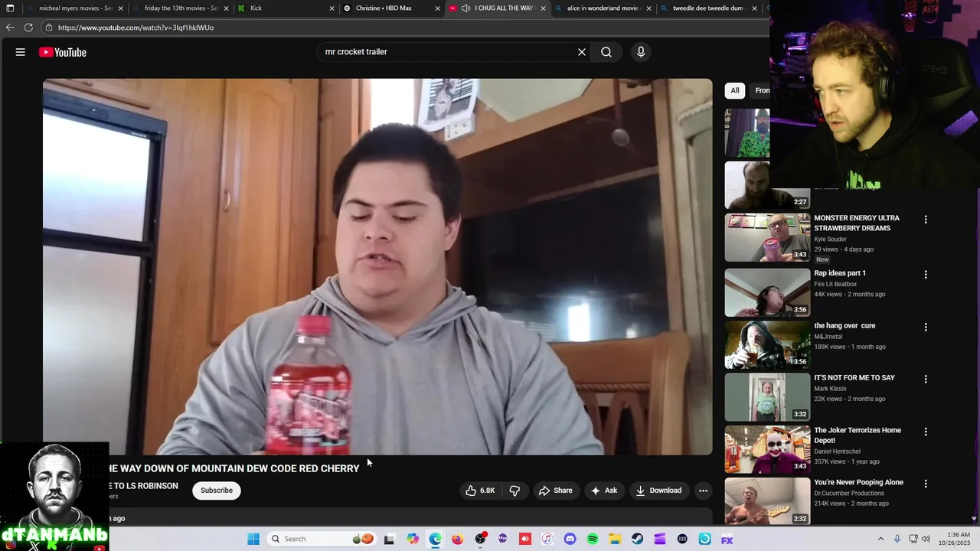980x551 pixels.
Task: Open options for MONSTER ENERGY ULTRA video
Action: [926, 220]
